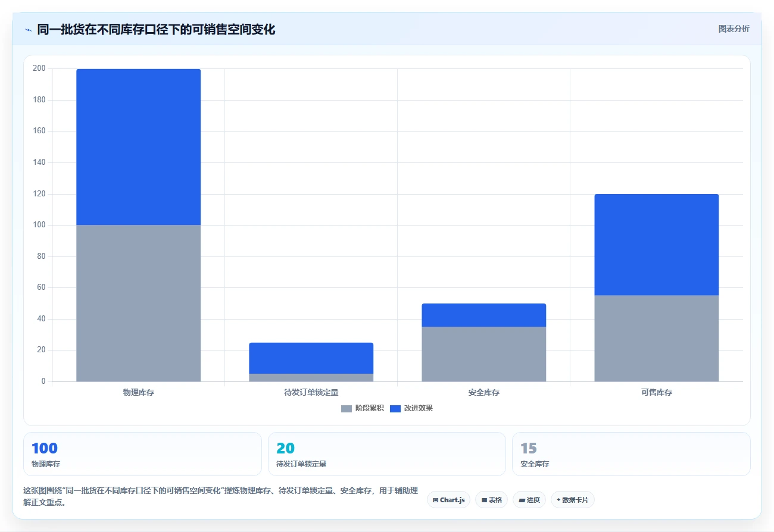Click the description paragraph beginning 这张图围绕

pos(220,496)
